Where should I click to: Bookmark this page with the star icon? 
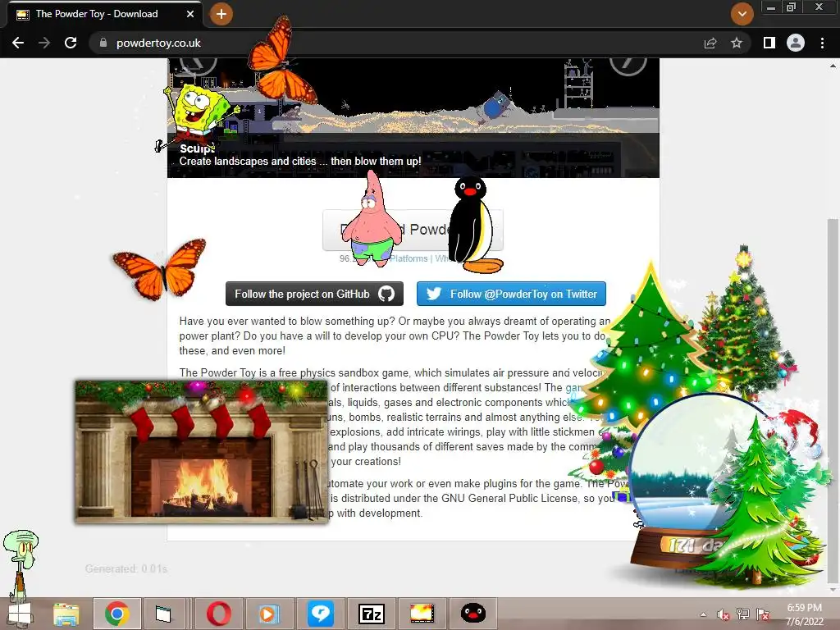coord(737,43)
